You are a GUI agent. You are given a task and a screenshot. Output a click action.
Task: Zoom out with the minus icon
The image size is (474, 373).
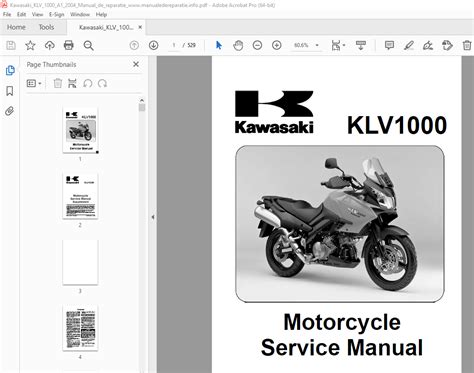[x=257, y=45]
